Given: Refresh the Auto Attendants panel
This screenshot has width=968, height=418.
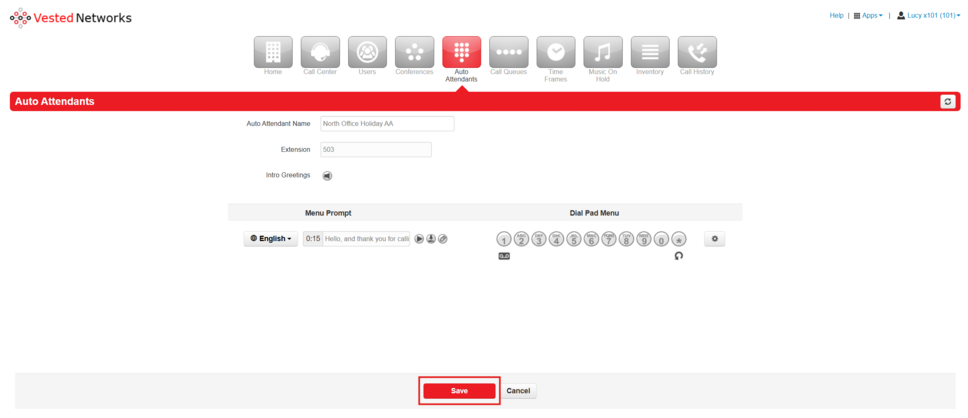Looking at the screenshot, I should pyautogui.click(x=947, y=102).
